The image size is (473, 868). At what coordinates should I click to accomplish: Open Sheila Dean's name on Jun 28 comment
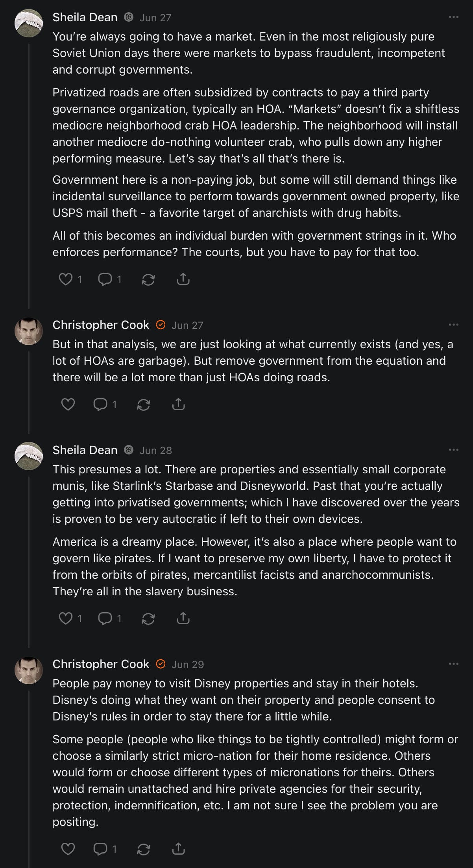click(85, 450)
